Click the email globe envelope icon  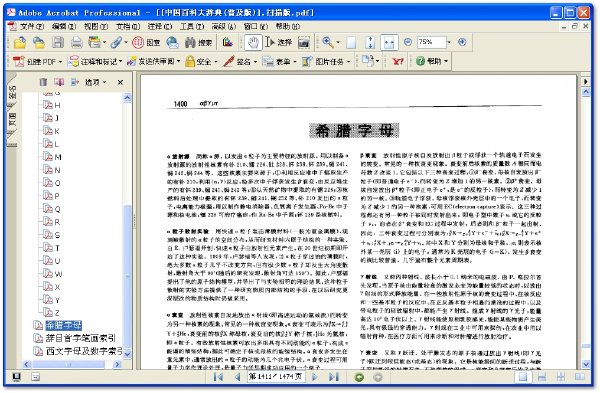click(173, 42)
